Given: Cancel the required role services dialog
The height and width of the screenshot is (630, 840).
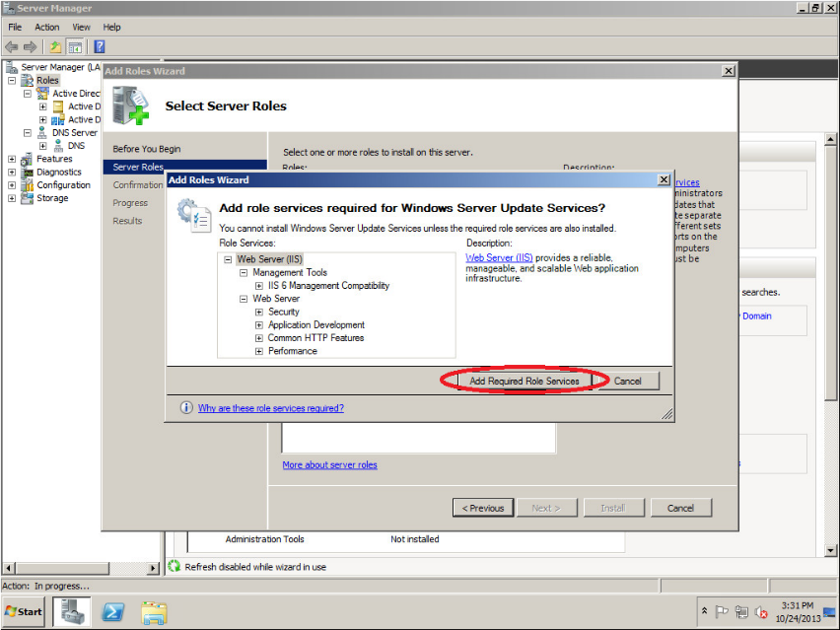Looking at the screenshot, I should [x=628, y=381].
